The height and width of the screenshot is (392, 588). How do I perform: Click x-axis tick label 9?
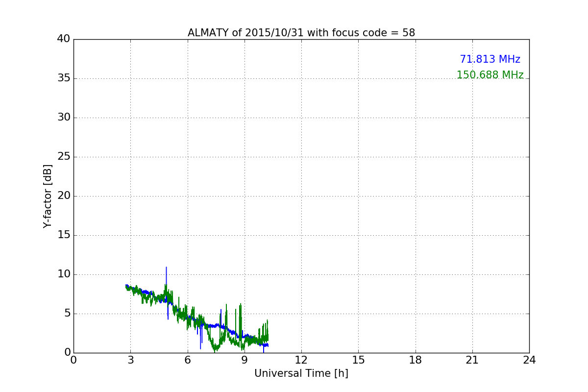245,360
